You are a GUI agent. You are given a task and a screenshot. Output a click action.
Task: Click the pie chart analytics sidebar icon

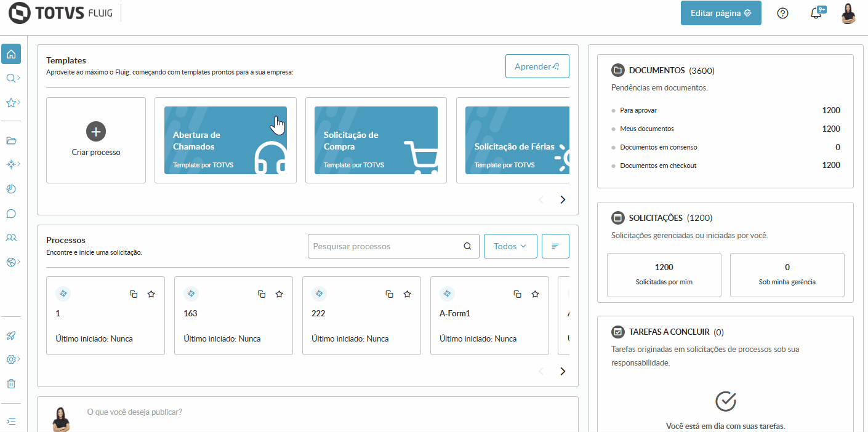[x=11, y=189]
